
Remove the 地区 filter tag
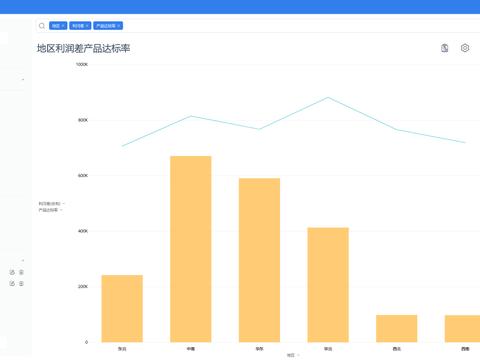pyautogui.click(x=63, y=26)
